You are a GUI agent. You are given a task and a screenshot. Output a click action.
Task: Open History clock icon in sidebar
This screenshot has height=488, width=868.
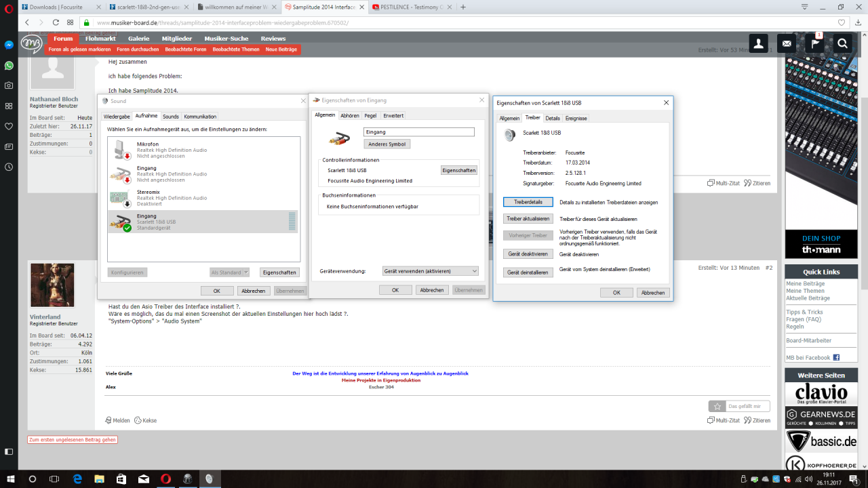9,167
